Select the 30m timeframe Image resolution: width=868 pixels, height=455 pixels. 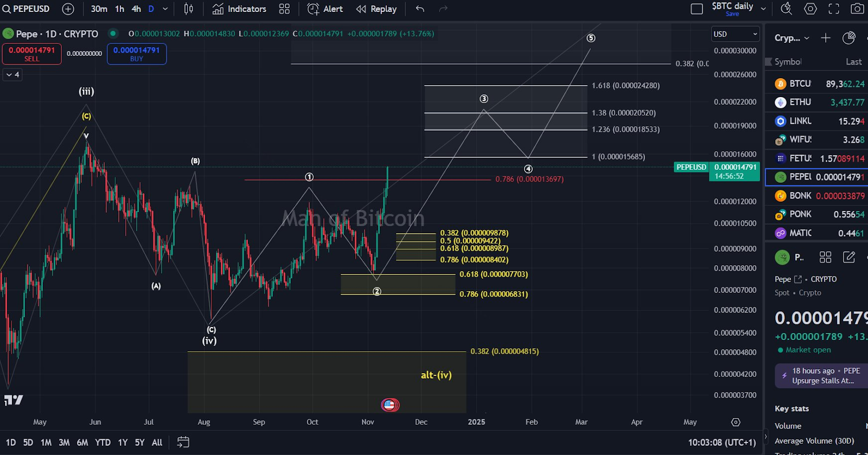(x=99, y=9)
